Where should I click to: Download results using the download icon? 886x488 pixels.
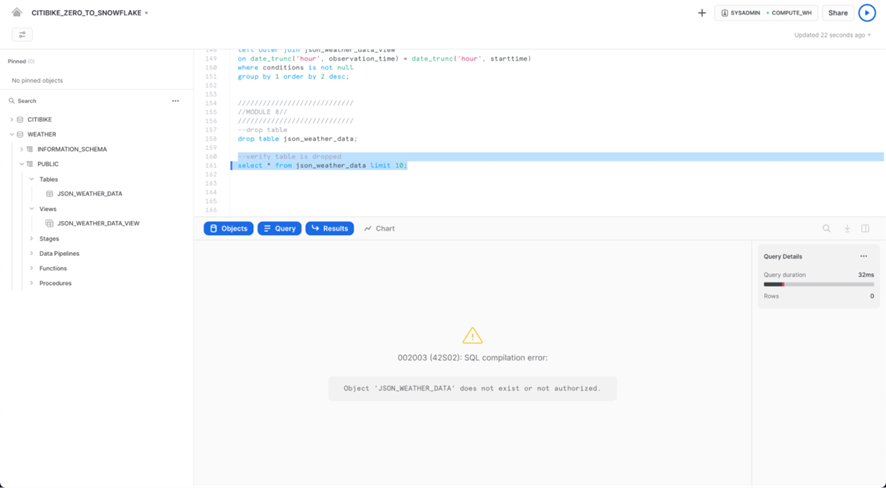(847, 229)
